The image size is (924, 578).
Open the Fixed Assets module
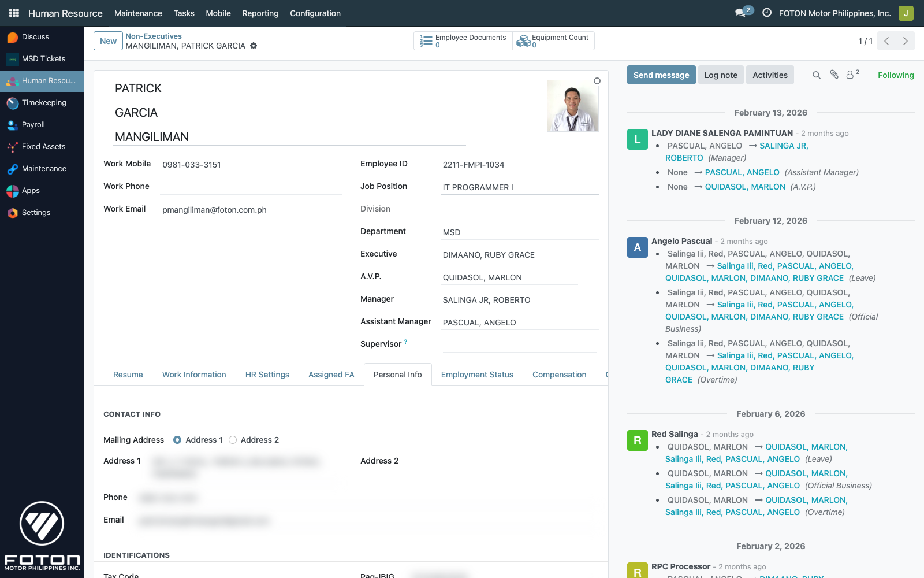click(43, 146)
